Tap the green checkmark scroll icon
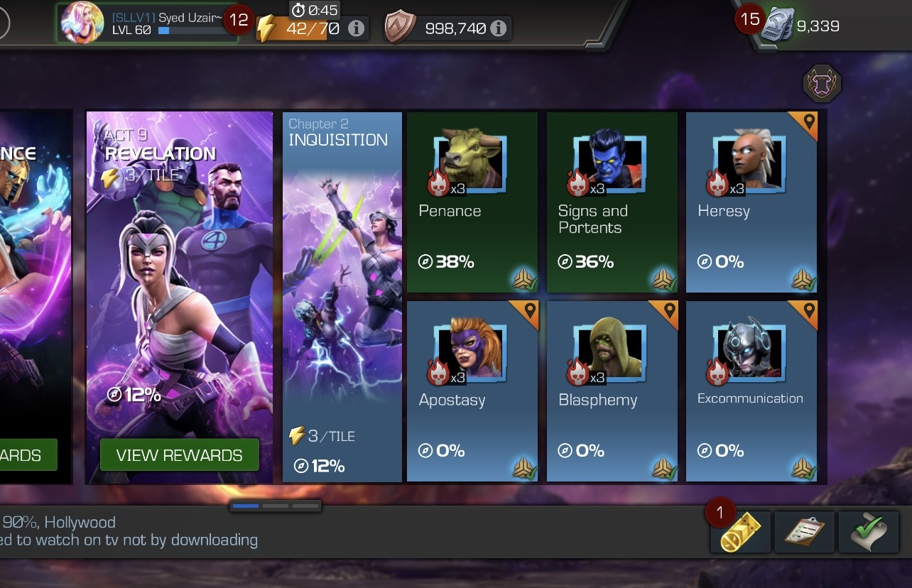912x588 pixels. (x=868, y=531)
